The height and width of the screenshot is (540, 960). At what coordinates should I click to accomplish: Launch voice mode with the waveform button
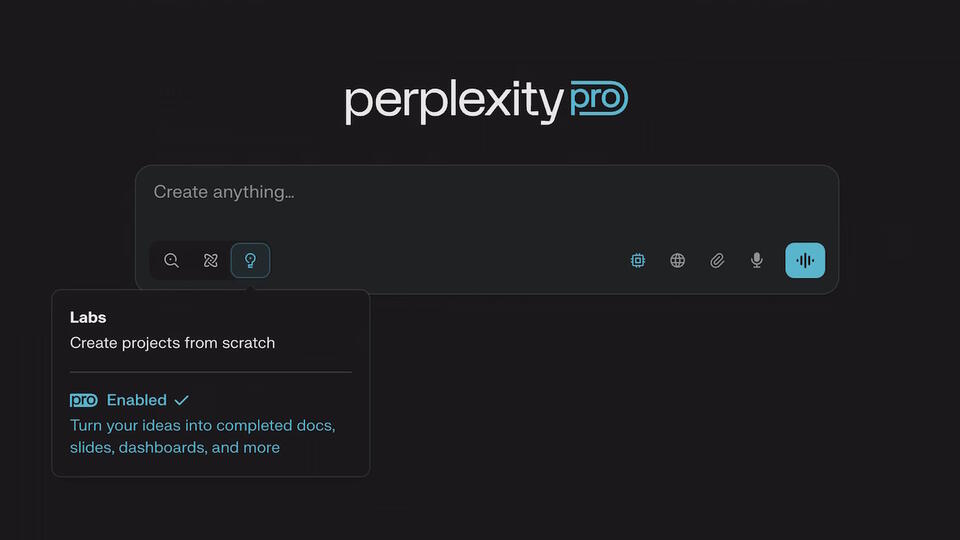[x=805, y=261]
